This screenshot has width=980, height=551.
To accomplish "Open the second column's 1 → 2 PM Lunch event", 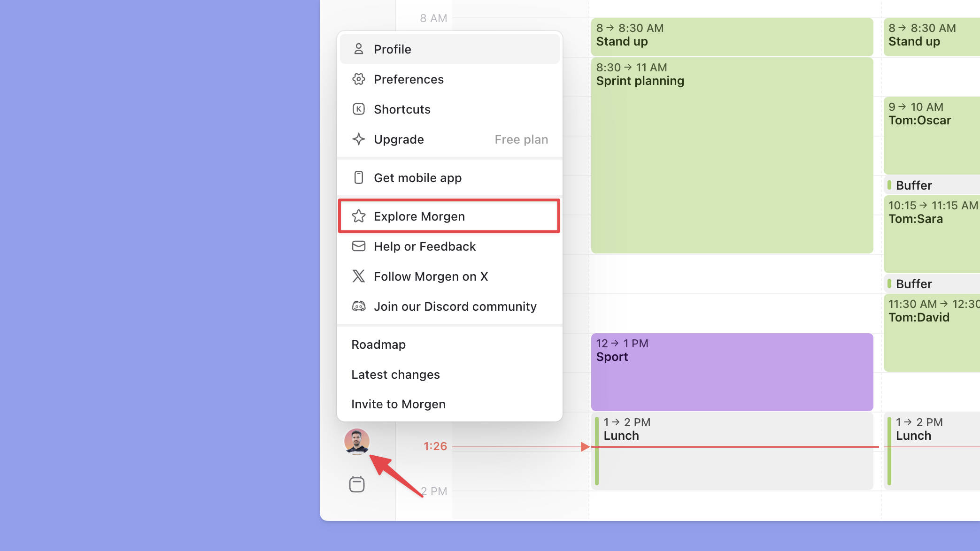I will pyautogui.click(x=932, y=451).
